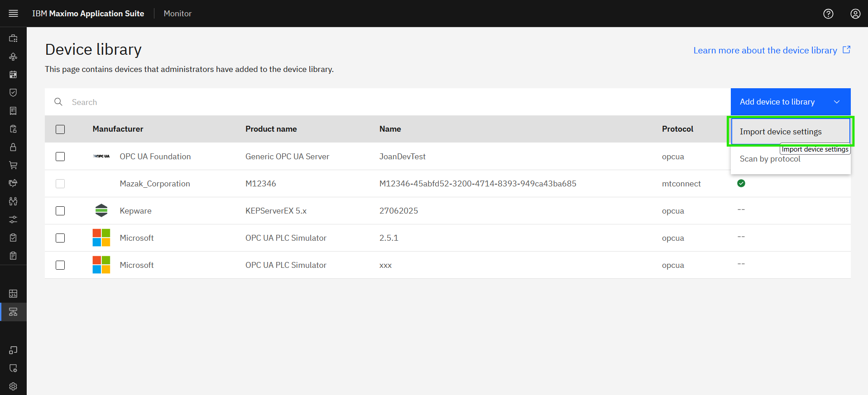Click the clipboard list icon in sidebar
This screenshot has height=395, width=868.
[13, 256]
